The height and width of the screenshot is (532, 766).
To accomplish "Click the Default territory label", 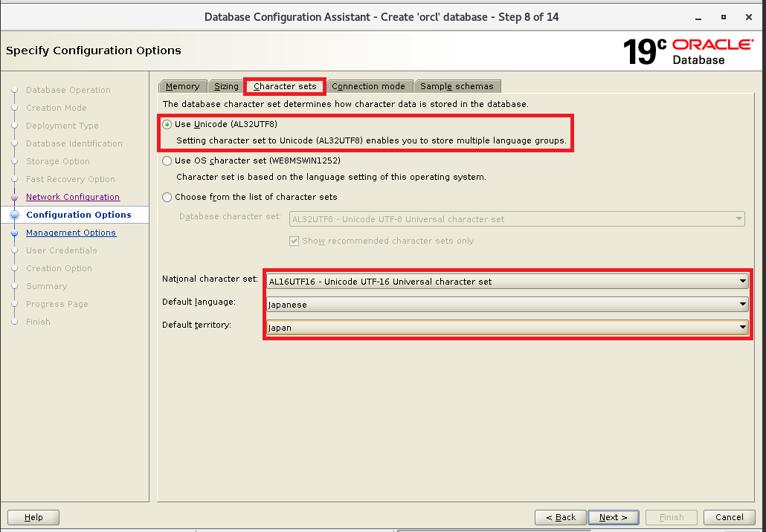I will coord(196,325).
